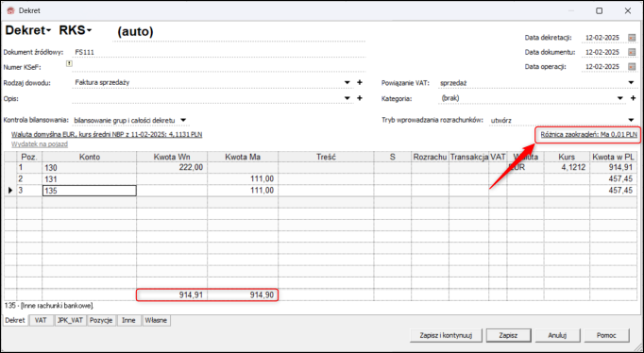Click the Konto cell containing 135
Image resolution: width=644 pixels, height=353 pixels.
tap(89, 191)
